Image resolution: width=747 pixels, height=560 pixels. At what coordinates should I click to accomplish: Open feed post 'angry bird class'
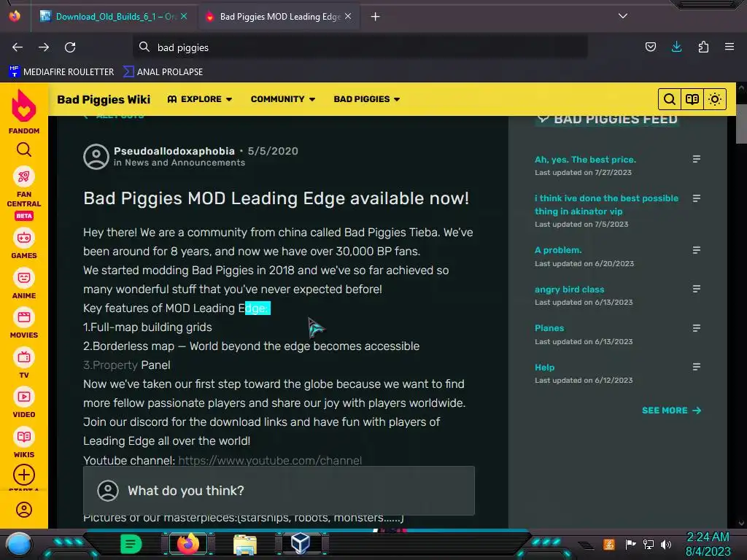[569, 289]
